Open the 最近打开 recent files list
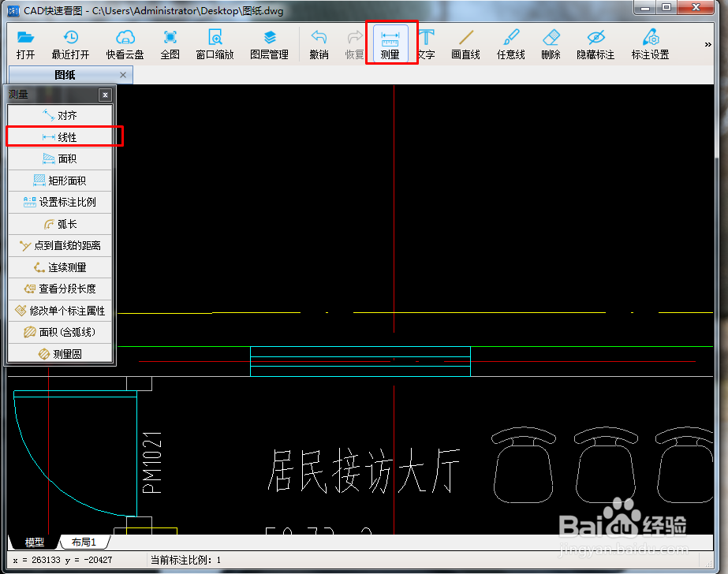This screenshot has width=728, height=574. coord(70,44)
